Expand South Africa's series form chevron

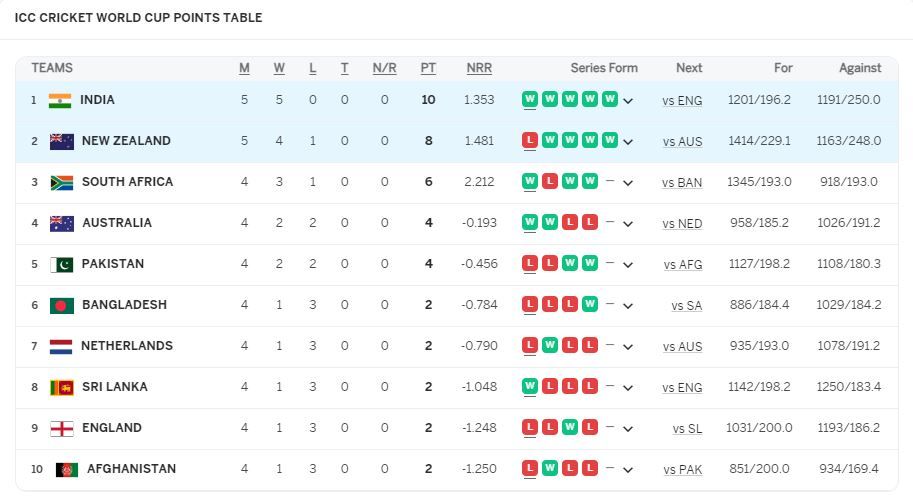(x=628, y=183)
